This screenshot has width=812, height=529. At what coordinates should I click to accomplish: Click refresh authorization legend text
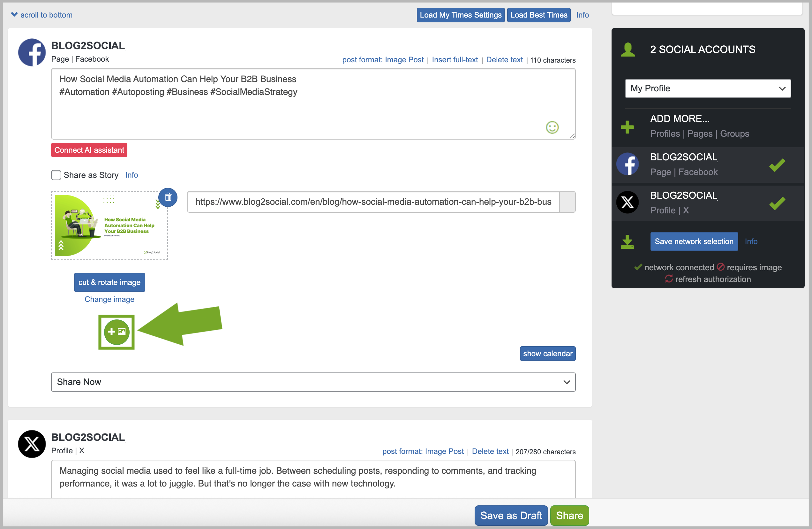coord(713,279)
